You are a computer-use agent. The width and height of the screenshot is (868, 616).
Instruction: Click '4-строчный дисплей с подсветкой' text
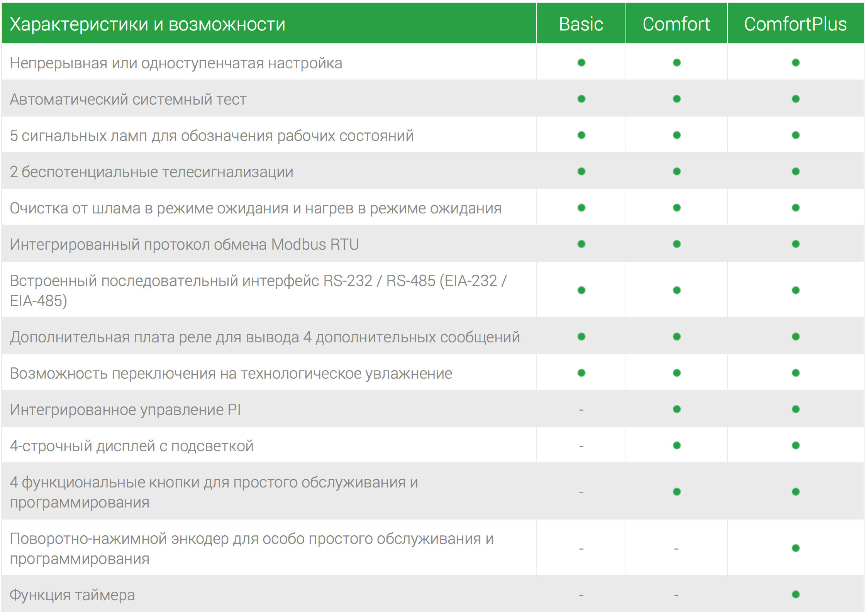point(132,446)
